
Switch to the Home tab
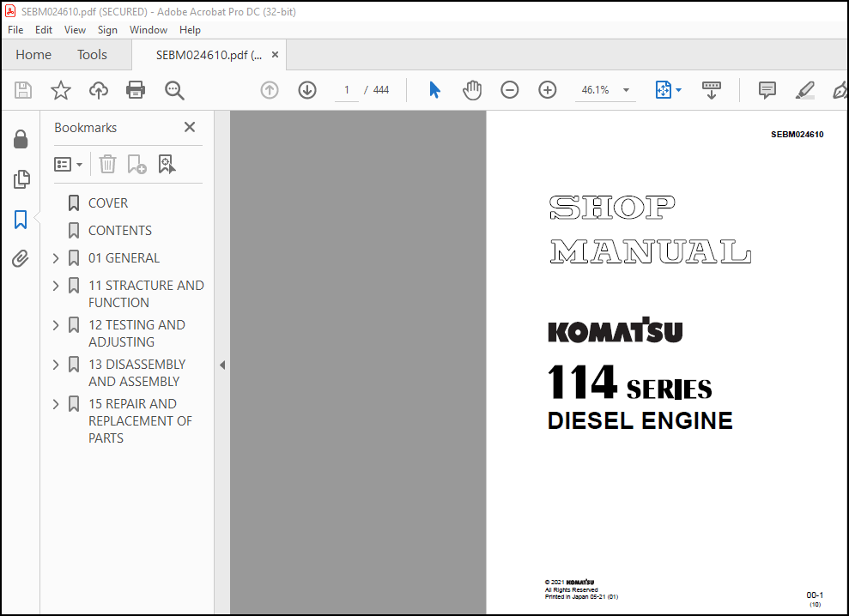(33, 55)
